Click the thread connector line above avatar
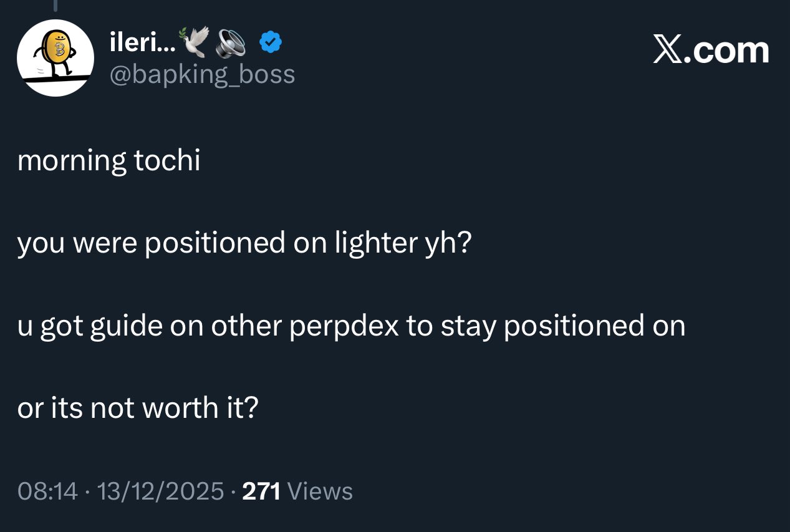 click(55, 6)
